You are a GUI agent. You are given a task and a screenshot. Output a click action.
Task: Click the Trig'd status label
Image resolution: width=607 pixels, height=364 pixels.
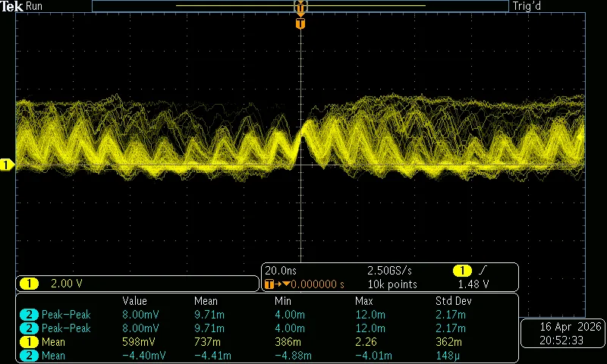[527, 6]
